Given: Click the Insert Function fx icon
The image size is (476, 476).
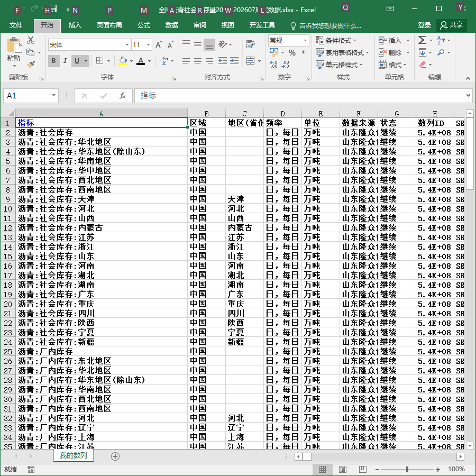Looking at the screenshot, I should click(122, 96).
